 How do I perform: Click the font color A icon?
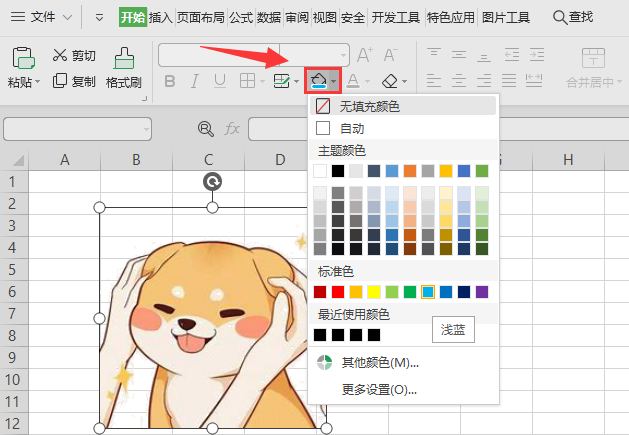click(x=353, y=81)
